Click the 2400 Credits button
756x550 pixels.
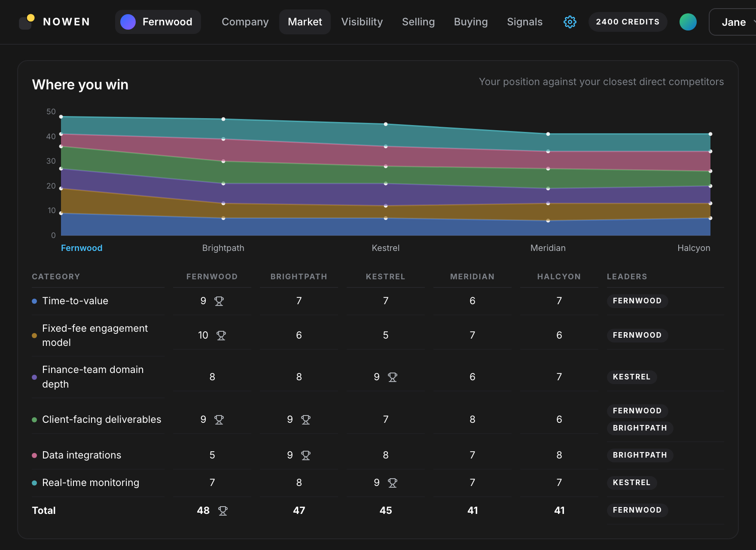pos(628,22)
